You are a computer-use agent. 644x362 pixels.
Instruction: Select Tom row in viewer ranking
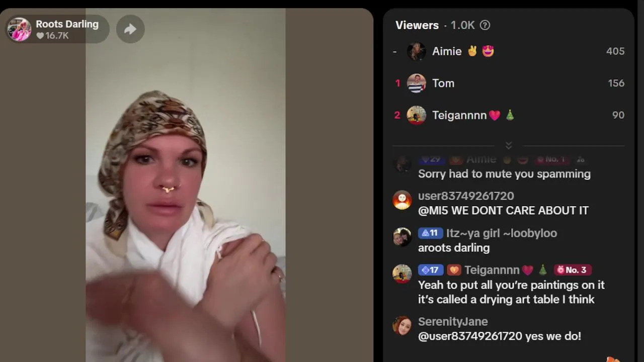[x=509, y=83]
